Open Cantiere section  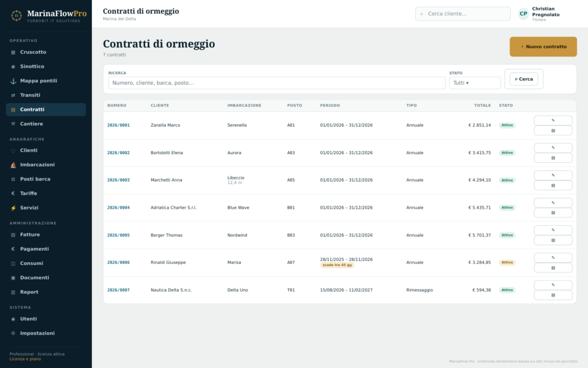click(x=46, y=124)
